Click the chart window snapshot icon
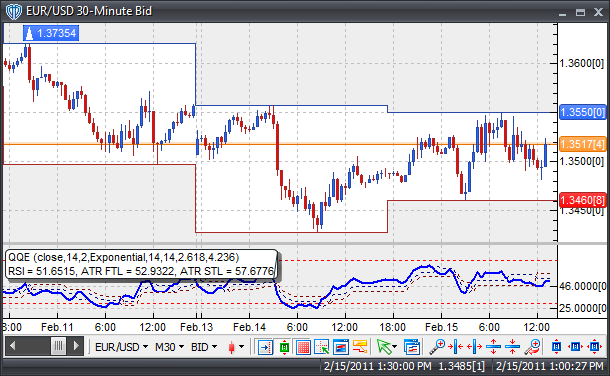The width and height of the screenshot is (610, 376). click(341, 347)
